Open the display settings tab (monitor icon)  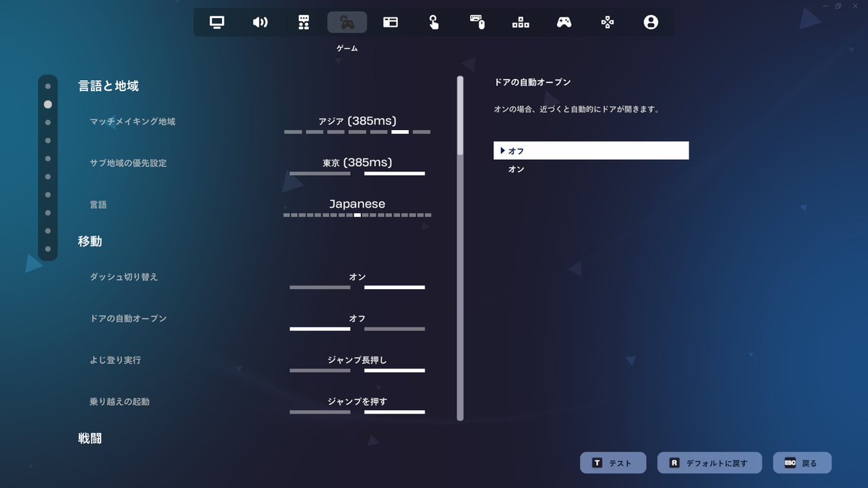[217, 22]
